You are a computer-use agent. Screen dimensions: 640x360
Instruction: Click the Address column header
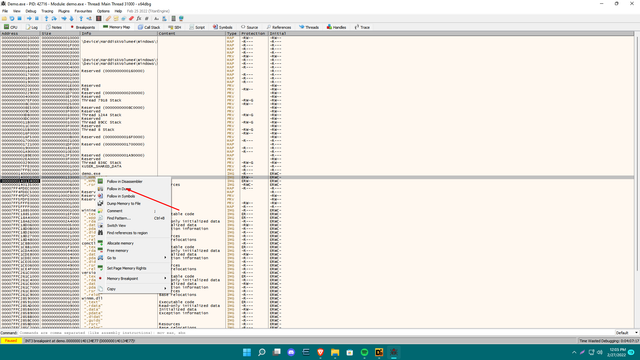click(x=20, y=33)
